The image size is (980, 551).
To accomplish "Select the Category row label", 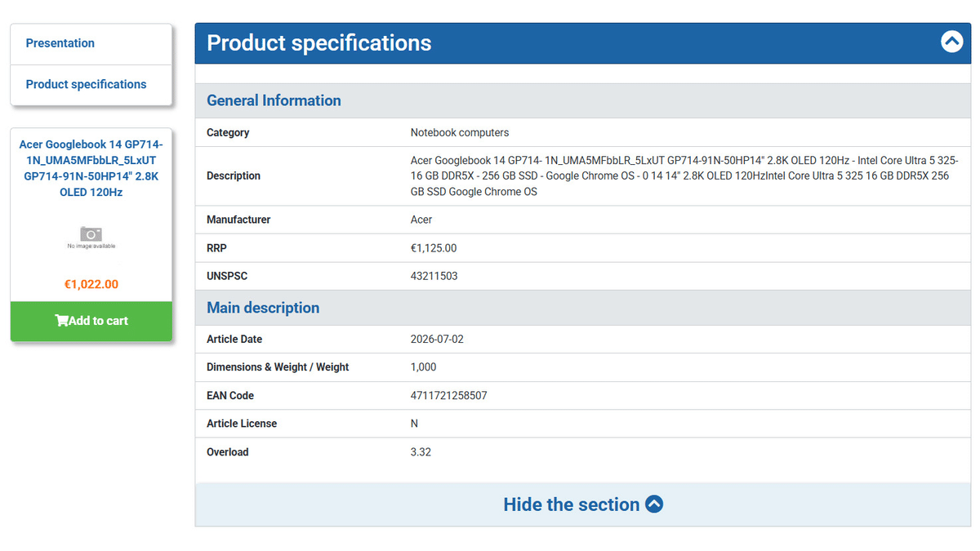I will [228, 132].
